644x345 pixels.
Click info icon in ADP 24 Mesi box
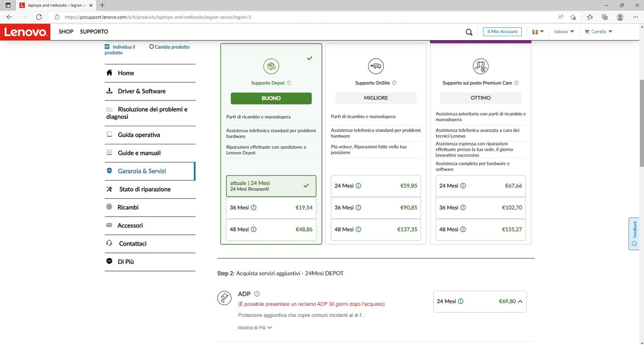(x=461, y=302)
